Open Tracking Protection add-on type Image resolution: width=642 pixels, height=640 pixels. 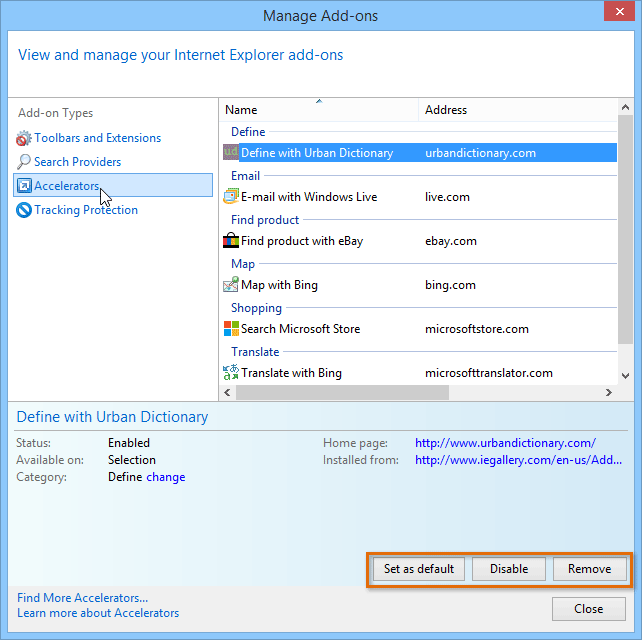point(86,210)
